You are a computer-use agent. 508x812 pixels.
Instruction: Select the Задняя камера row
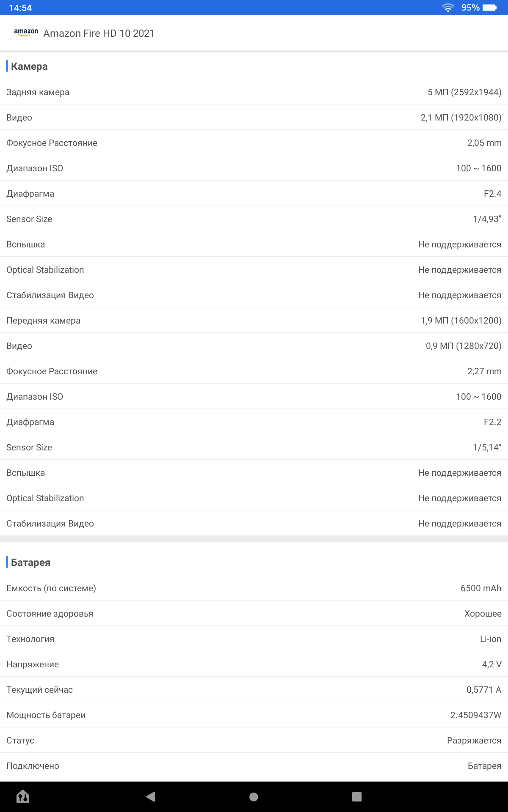tap(254, 92)
